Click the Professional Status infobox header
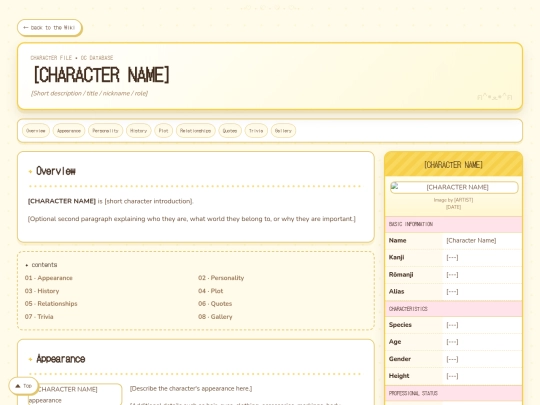Screen dimensions: 540x405 click(453, 393)
